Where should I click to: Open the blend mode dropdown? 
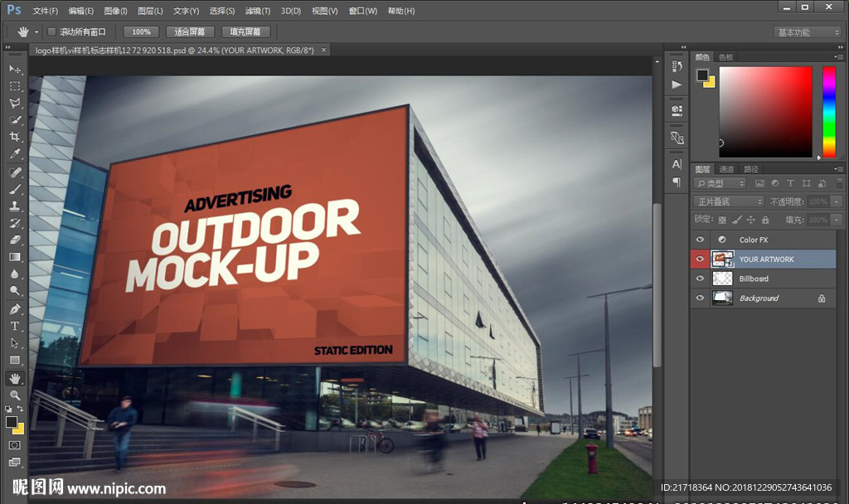(728, 201)
